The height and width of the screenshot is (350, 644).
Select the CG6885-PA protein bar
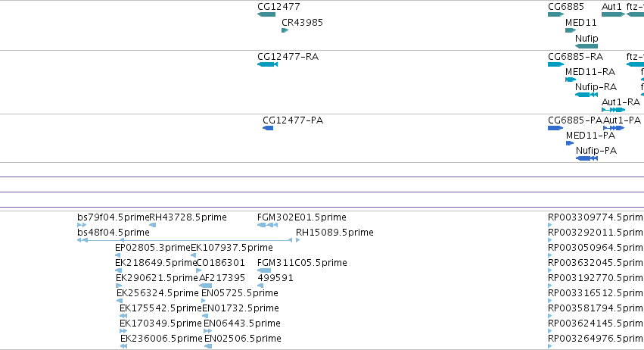tap(555, 128)
